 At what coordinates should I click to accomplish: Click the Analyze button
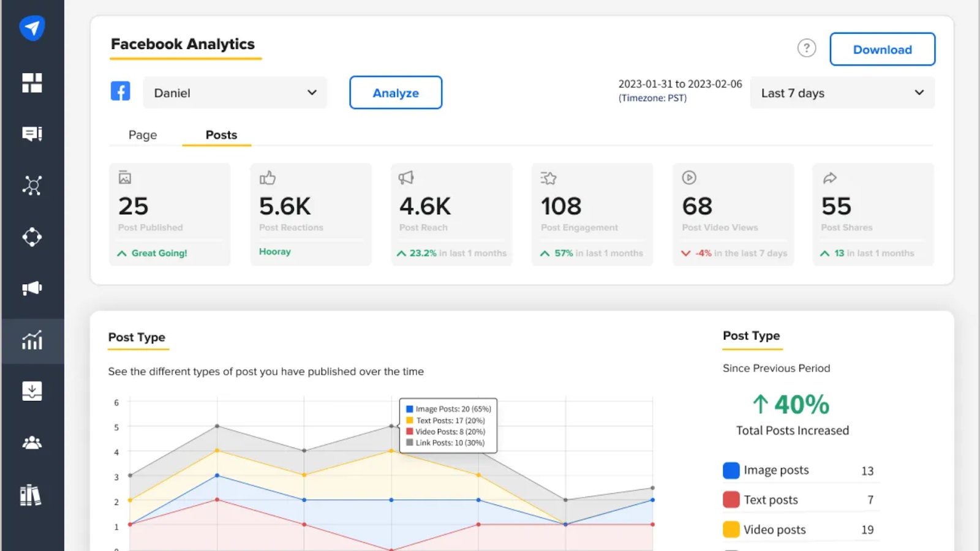pyautogui.click(x=396, y=92)
